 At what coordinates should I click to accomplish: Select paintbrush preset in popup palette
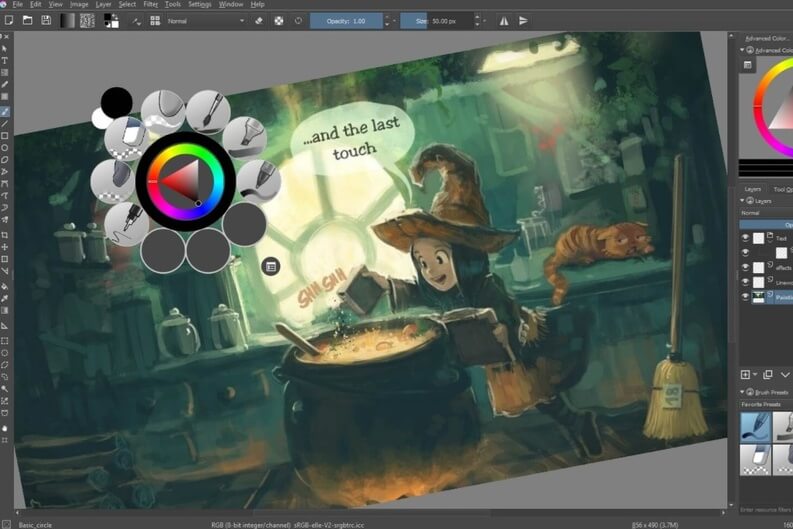[x=208, y=112]
